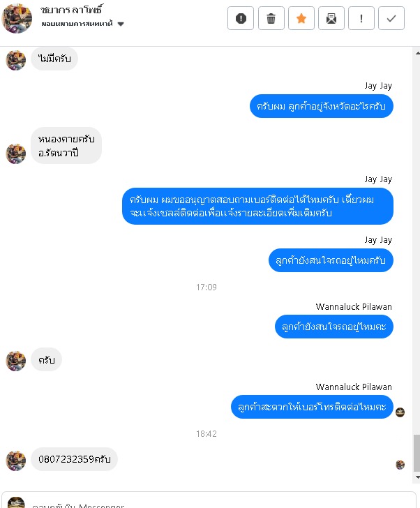Mark conversation done with checkmark icon
The image size is (420, 508).
(391, 18)
